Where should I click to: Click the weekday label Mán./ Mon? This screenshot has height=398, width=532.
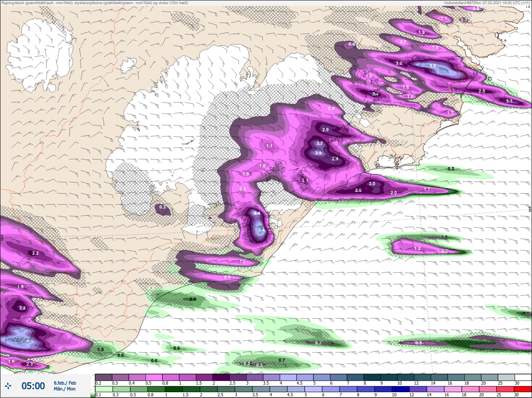[x=65, y=389]
